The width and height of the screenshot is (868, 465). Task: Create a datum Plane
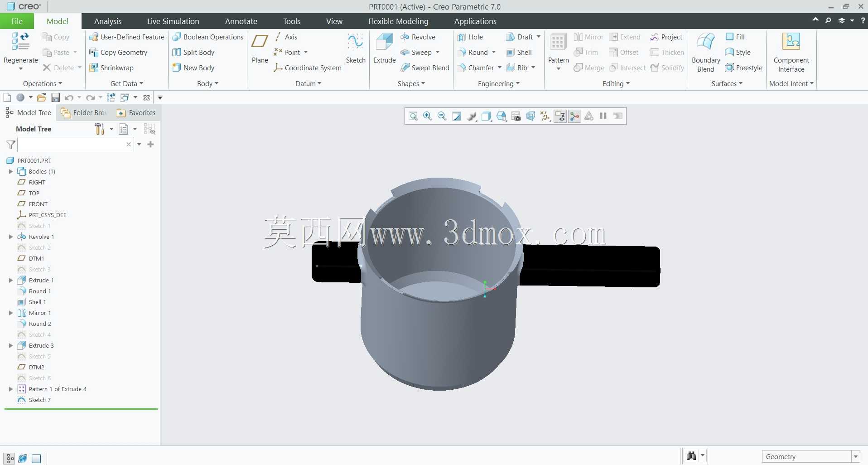(260, 48)
